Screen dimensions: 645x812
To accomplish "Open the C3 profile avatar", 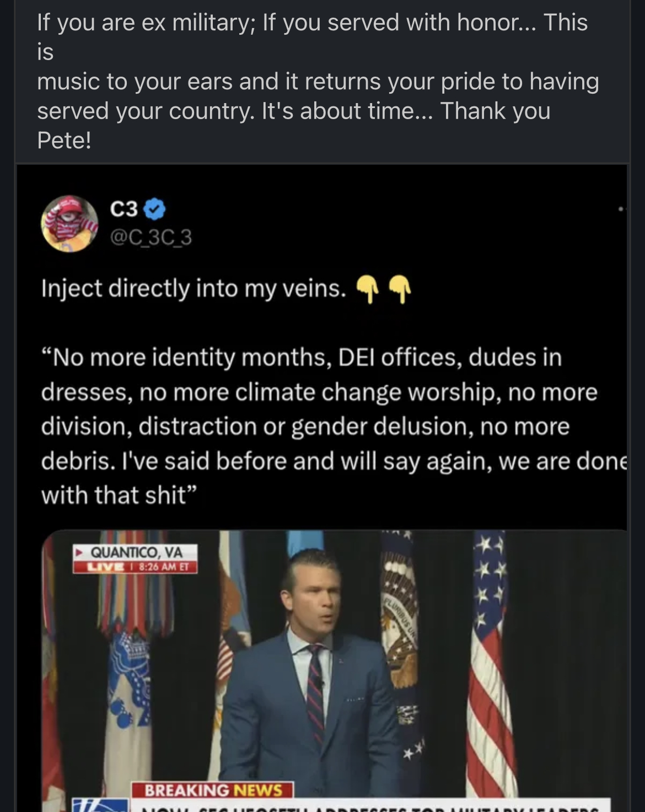I will click(69, 224).
